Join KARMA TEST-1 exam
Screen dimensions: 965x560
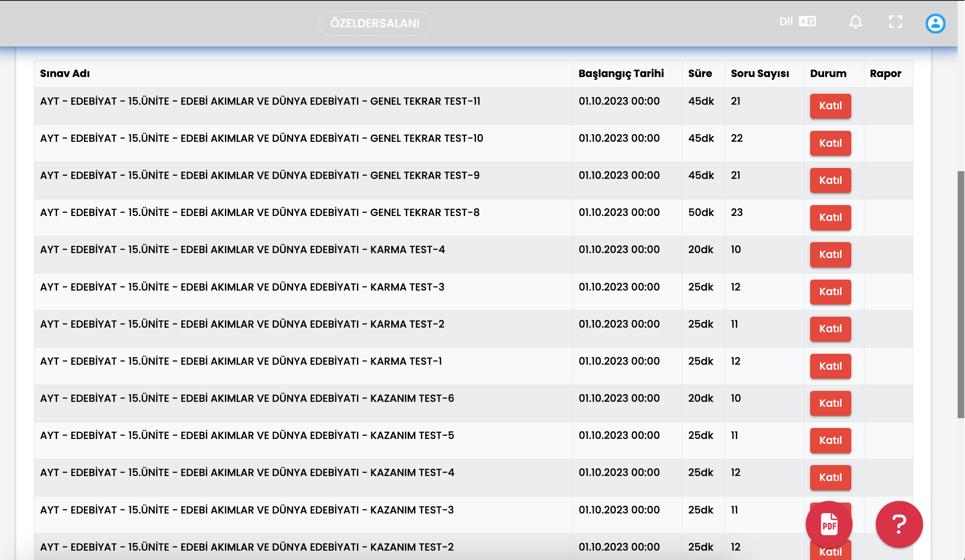pos(830,366)
